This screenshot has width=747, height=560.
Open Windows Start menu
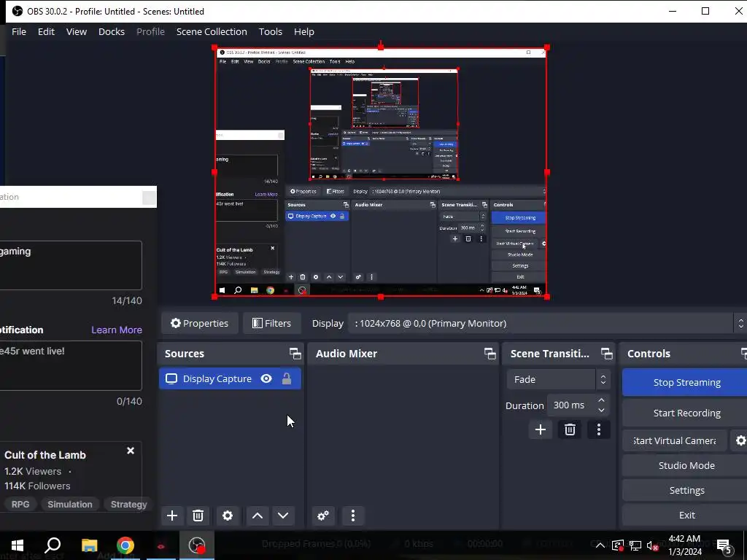[x=18, y=545]
